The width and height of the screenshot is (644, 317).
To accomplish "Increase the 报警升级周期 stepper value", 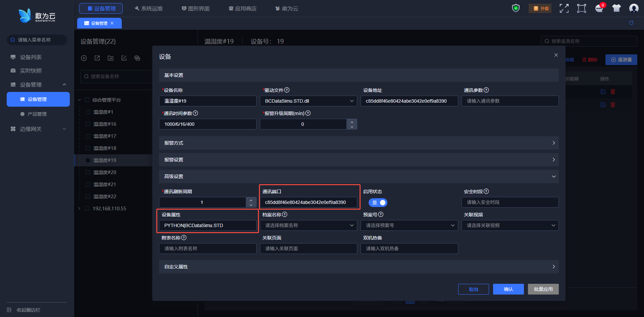I will point(352,122).
